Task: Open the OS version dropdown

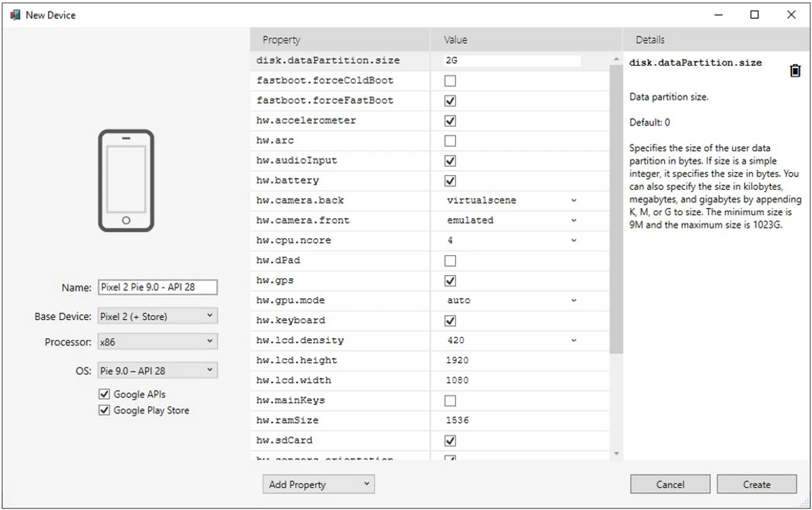Action: point(209,370)
